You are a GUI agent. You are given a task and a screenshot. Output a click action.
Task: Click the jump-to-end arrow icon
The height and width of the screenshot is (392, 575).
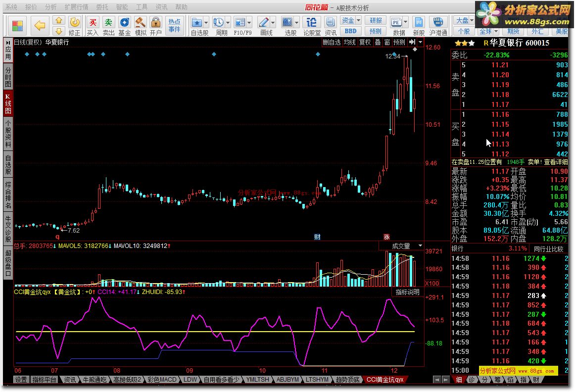pyautogui.click(x=412, y=42)
